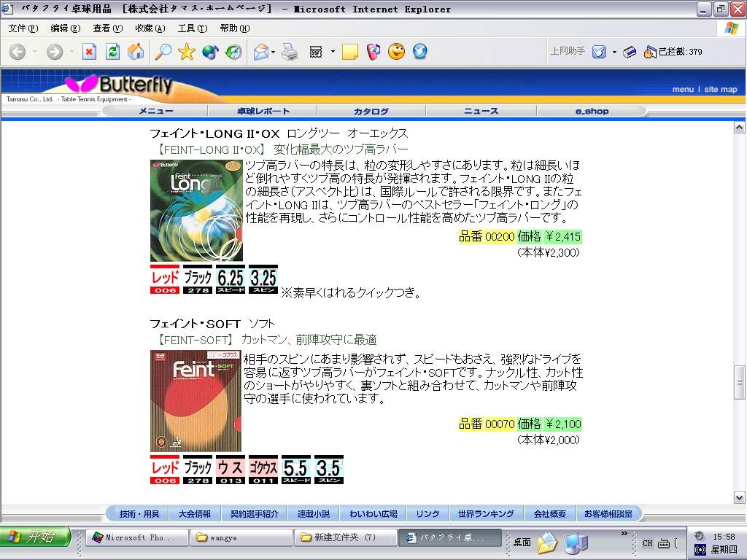Viewport: 747px width, 560px height.
Task: Click the Butterfly logo in the banner
Action: pos(119,85)
